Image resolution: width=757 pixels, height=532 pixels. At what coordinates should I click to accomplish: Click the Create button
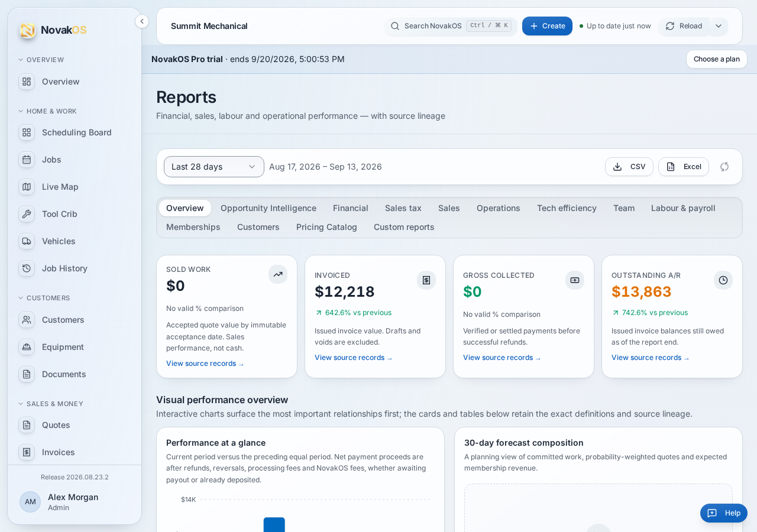[x=547, y=26]
